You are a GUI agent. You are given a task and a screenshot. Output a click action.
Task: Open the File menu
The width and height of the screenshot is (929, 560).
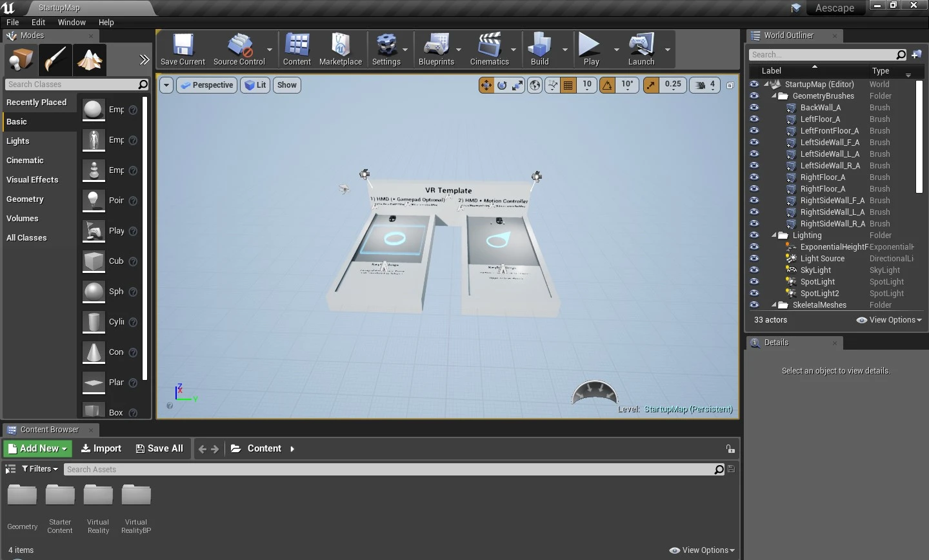tap(13, 22)
